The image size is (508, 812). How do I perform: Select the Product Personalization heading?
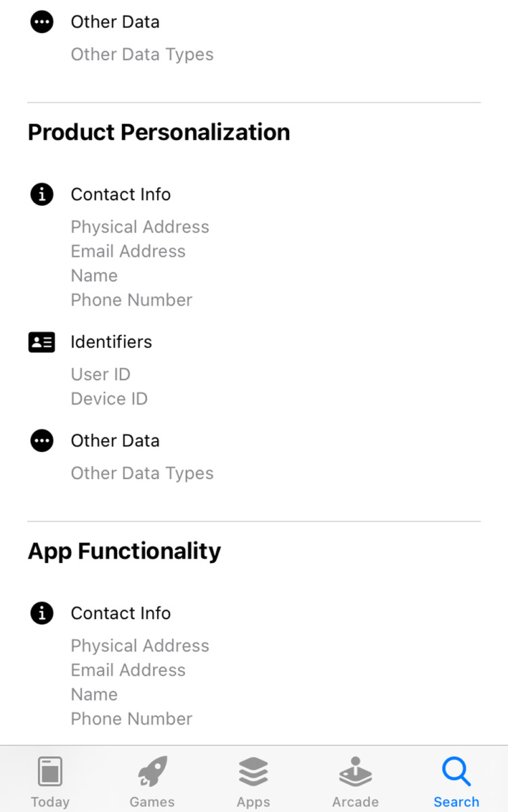pos(158,132)
